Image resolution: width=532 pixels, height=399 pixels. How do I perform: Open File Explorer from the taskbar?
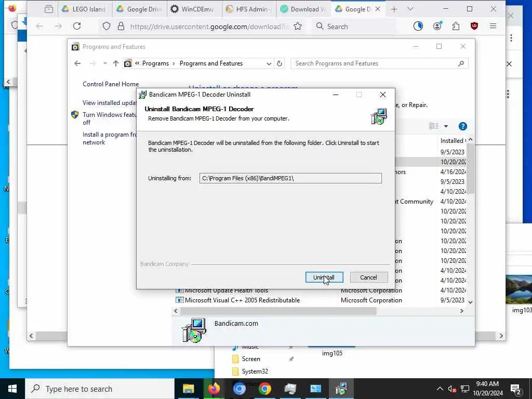coord(188,389)
